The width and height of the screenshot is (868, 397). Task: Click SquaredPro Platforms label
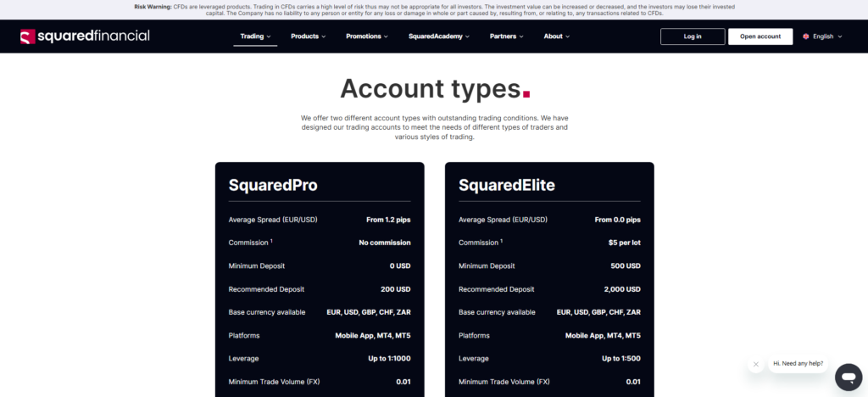pos(244,336)
